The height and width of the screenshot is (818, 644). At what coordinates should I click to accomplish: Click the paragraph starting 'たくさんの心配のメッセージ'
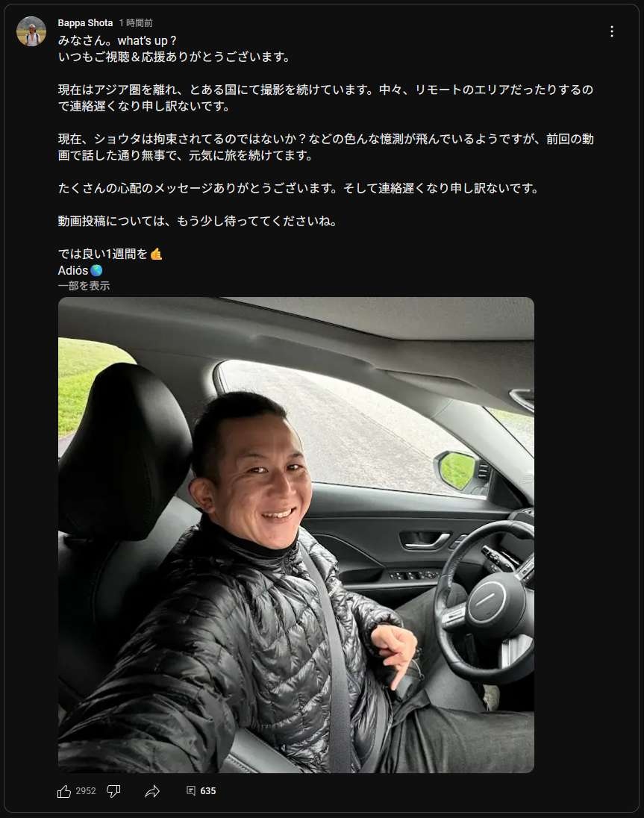tap(298, 188)
